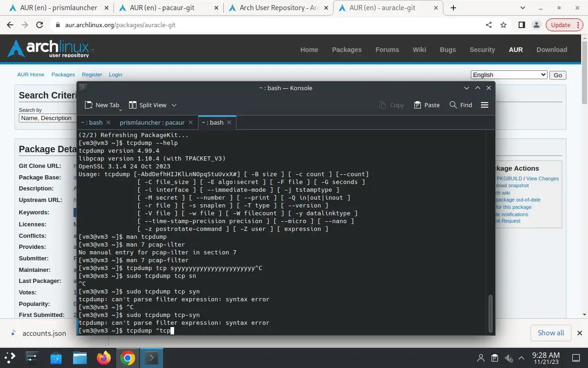Click the Go language button
This screenshot has height=368, width=588.
(x=558, y=75)
